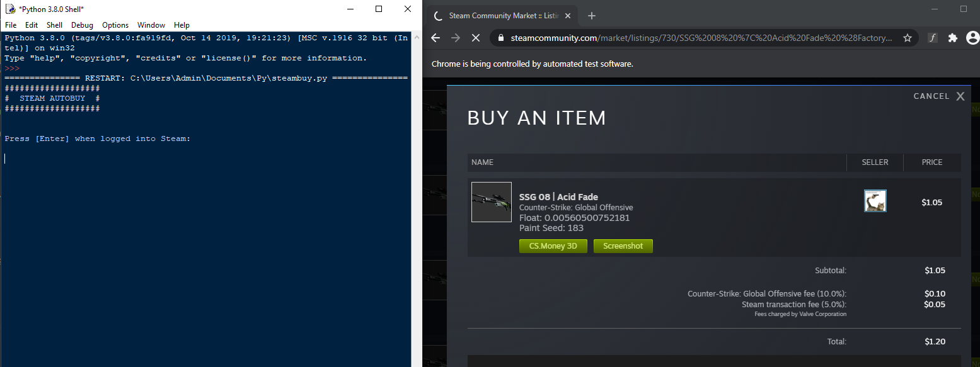
Task: Open a new browser tab with the plus button
Action: click(x=591, y=15)
